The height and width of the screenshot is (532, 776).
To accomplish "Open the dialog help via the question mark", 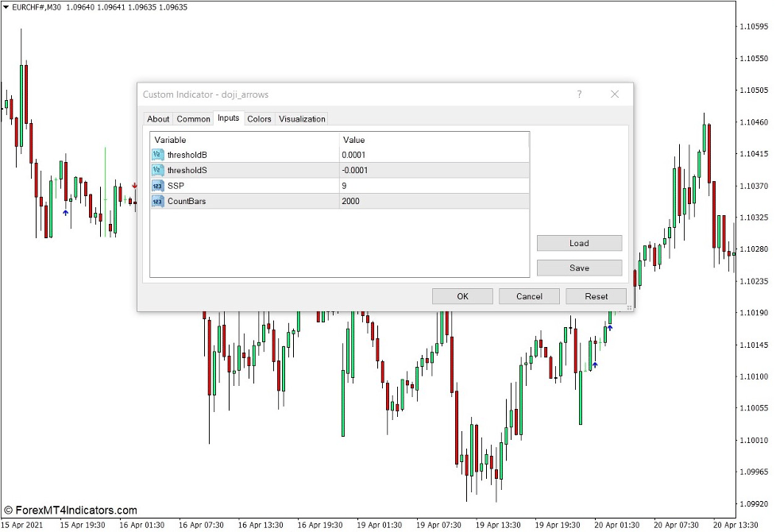I will (x=579, y=94).
